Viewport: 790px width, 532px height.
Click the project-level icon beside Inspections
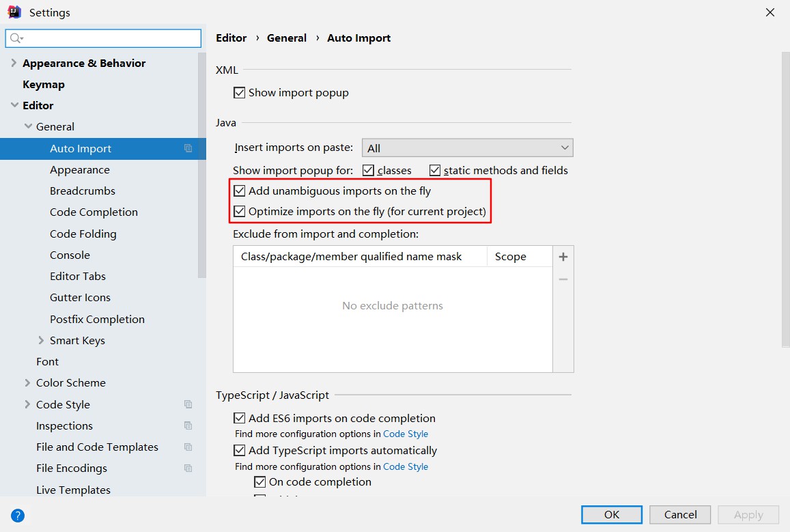tap(188, 425)
